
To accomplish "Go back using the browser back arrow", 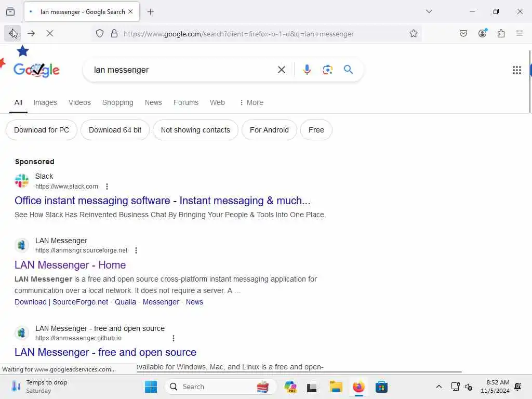I will click(12, 33).
